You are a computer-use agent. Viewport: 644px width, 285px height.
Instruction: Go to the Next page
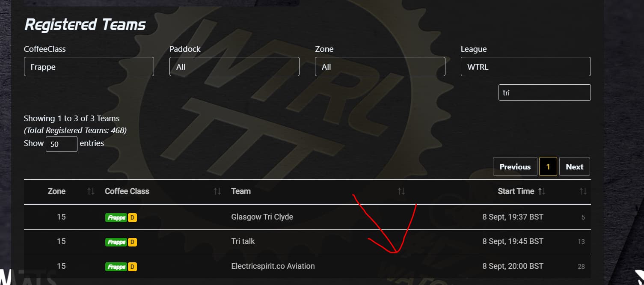tap(574, 167)
